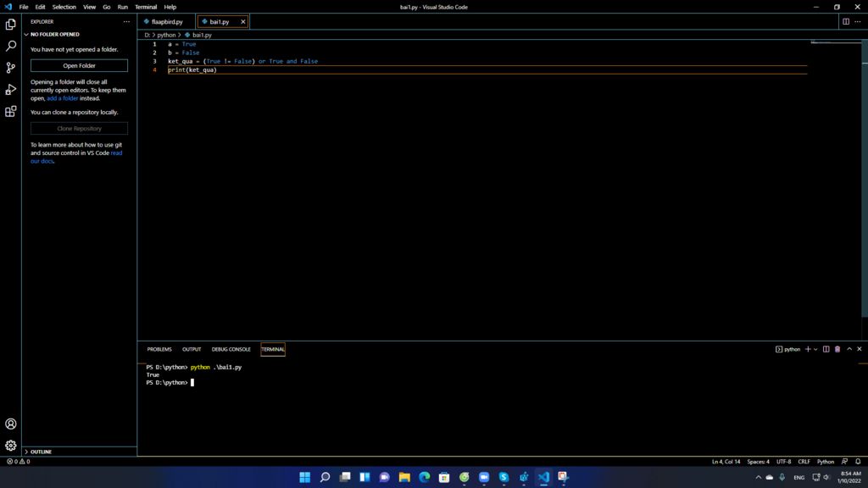Open the Run menu
868x488 pixels.
(x=122, y=7)
